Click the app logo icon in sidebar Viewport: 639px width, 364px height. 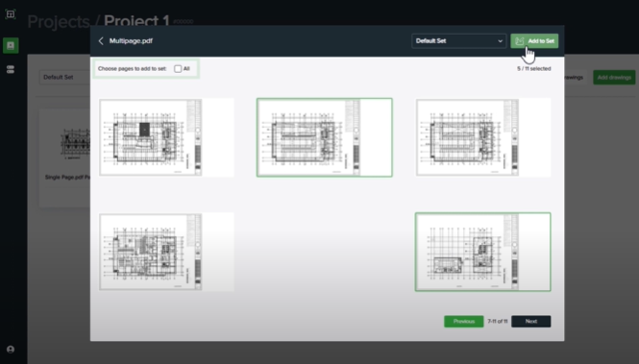(x=11, y=14)
